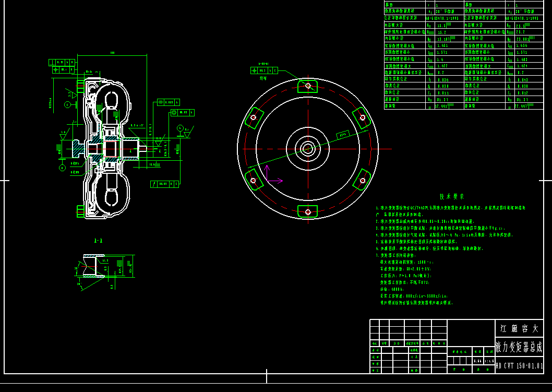This screenshot has width=552, height=392.
Task: Select the perpendicularity tolerance frame at top left
Action: point(62,62)
